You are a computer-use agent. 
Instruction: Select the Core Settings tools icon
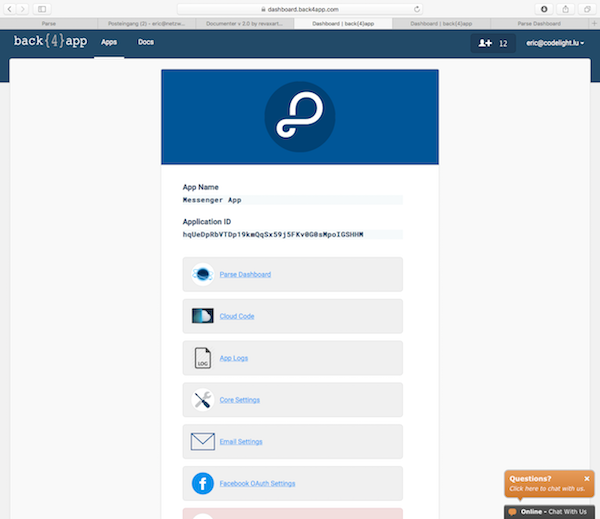[202, 400]
